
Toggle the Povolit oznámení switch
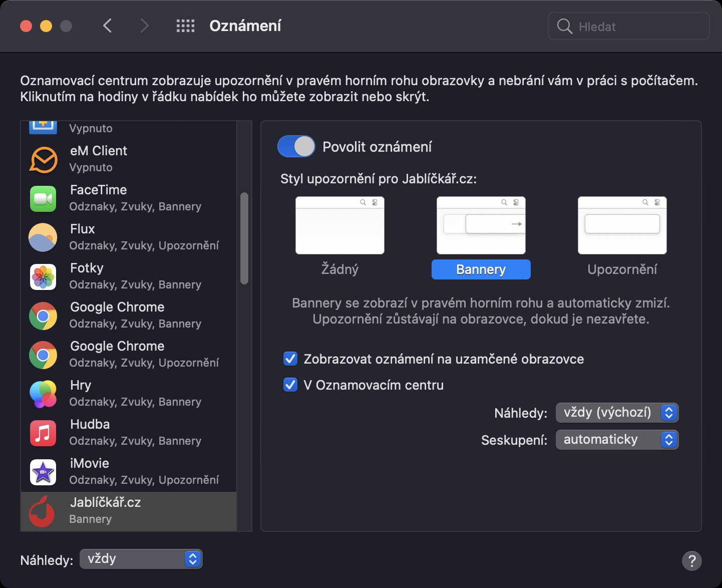296,147
